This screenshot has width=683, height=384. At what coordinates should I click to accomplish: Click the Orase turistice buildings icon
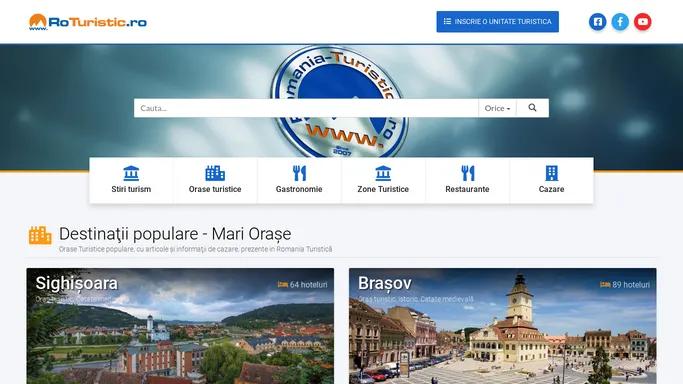(x=215, y=173)
